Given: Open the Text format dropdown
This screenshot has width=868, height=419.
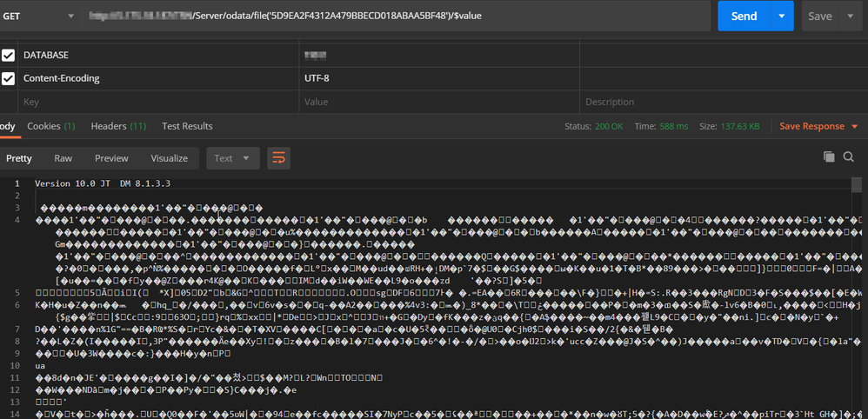Looking at the screenshot, I should pyautogui.click(x=232, y=158).
